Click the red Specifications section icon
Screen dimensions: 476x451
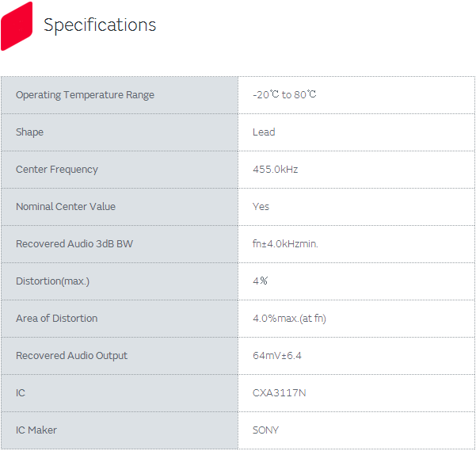click(17, 25)
